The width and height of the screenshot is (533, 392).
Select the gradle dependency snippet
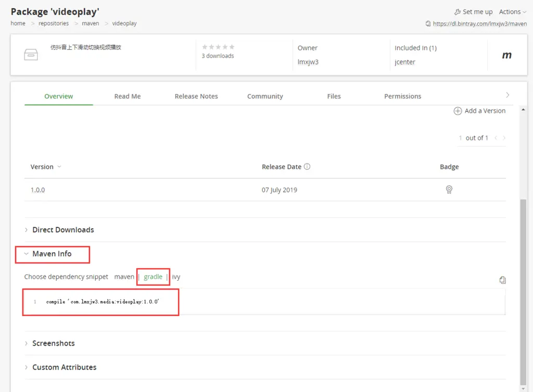point(153,277)
